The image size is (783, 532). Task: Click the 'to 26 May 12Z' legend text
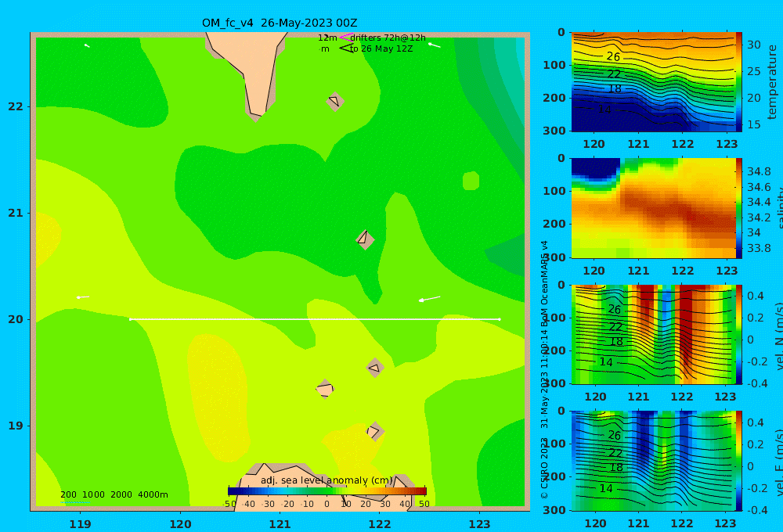[x=381, y=49]
